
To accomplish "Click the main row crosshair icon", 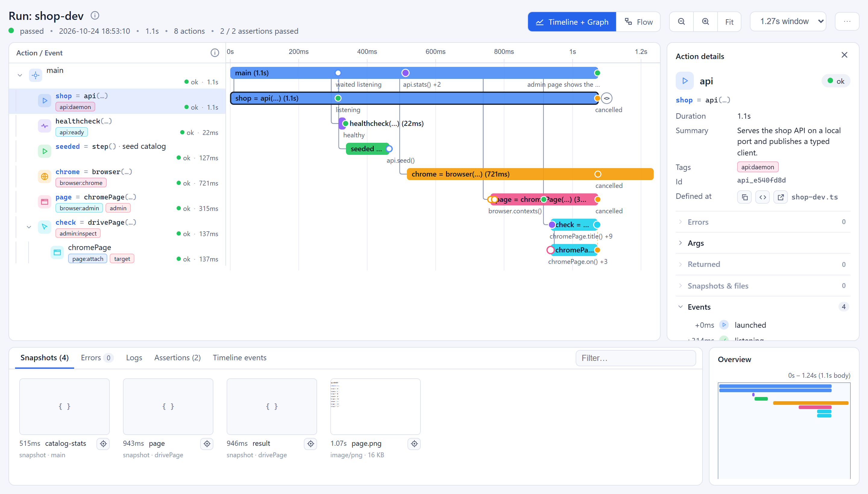I will (x=36, y=75).
